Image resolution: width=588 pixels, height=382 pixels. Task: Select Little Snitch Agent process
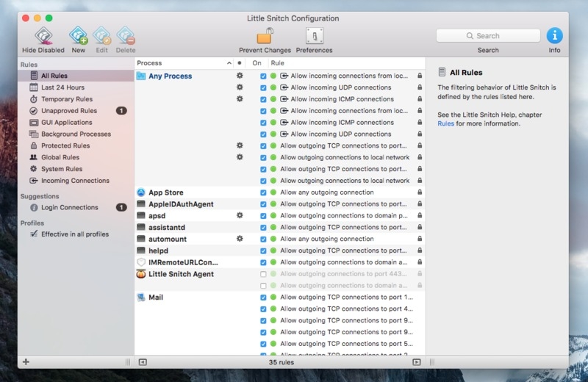(181, 274)
